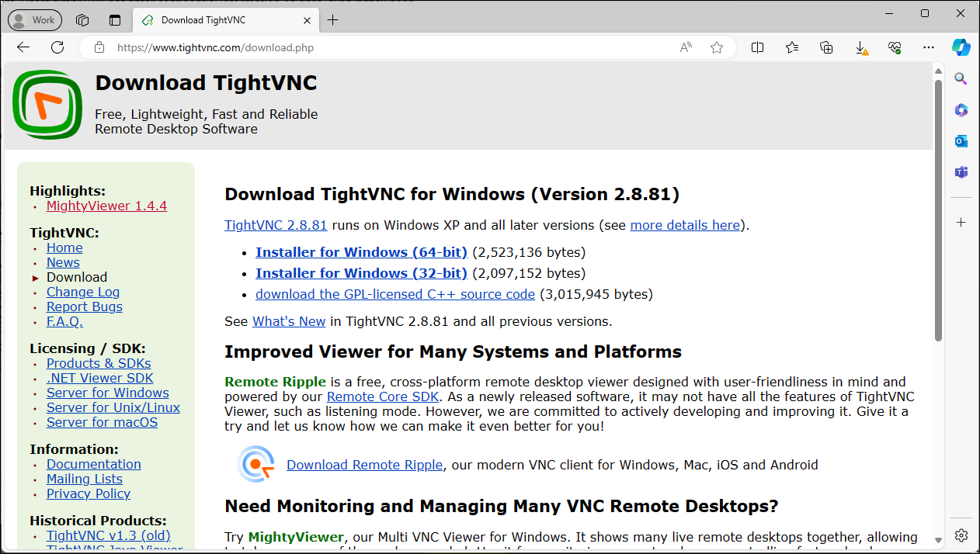Screen dimensions: 980x554
Task: Open TightVNC v1.3 (old) link
Action: point(109,535)
